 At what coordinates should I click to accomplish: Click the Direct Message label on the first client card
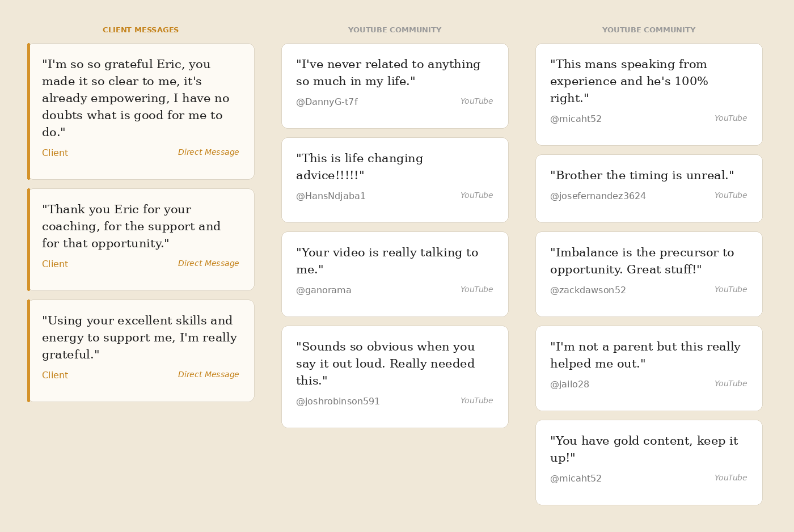point(208,153)
